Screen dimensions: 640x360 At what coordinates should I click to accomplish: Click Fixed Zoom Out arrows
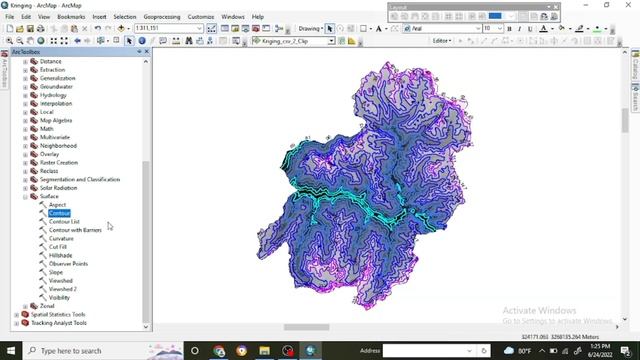pyautogui.click(x=64, y=41)
